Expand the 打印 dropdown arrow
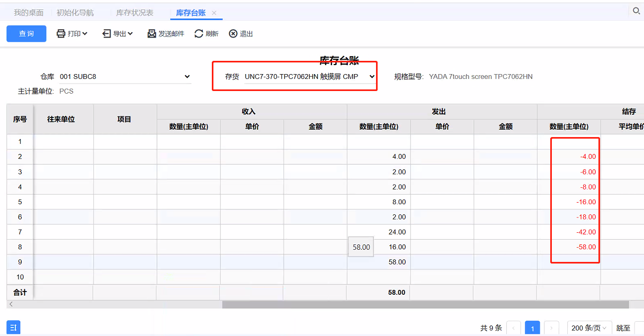The height and width of the screenshot is (336, 644). (85, 34)
